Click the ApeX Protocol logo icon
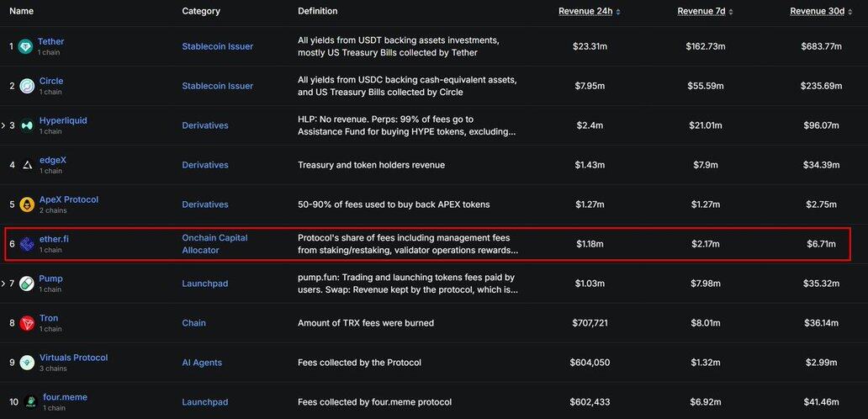 27,204
